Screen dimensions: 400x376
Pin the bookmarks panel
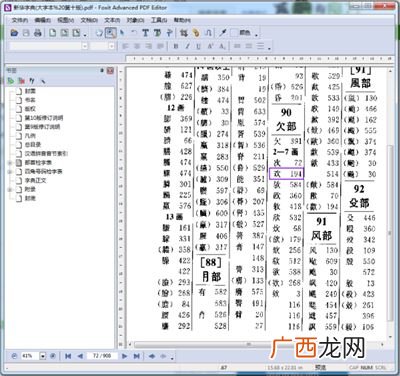(x=102, y=70)
